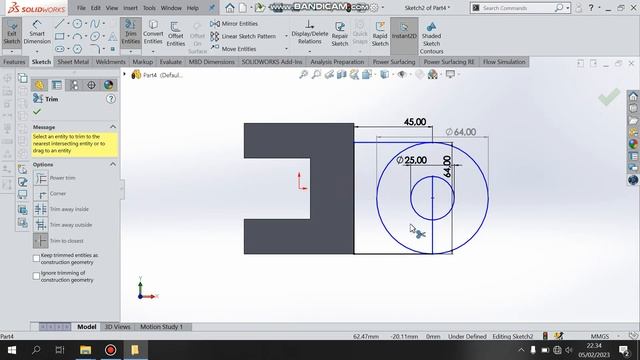Click Linear Sketch Pattern
This screenshot has width=640, height=360.
coord(243,36)
